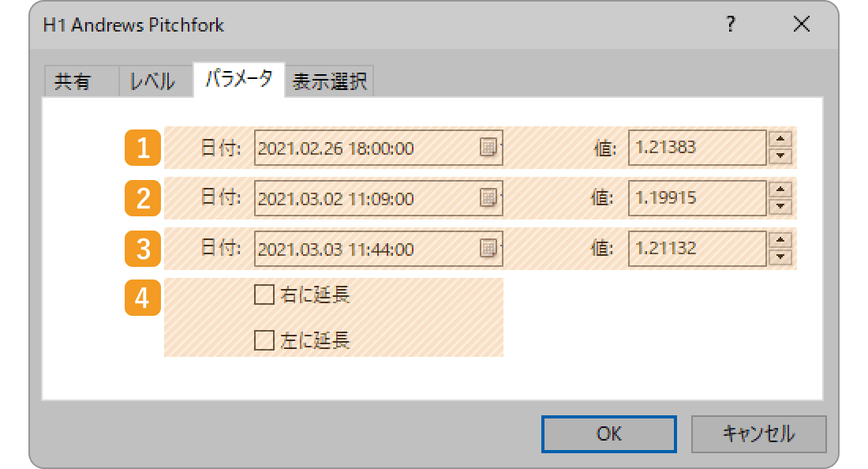Confirm with the OK button

pyautogui.click(x=609, y=433)
